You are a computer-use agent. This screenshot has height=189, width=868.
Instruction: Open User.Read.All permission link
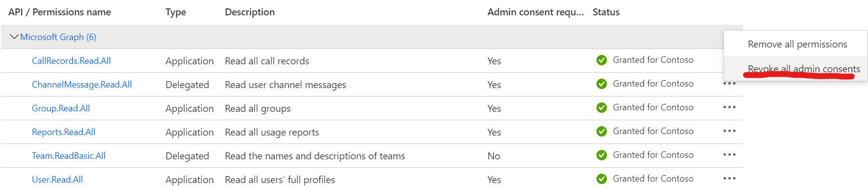57,180
